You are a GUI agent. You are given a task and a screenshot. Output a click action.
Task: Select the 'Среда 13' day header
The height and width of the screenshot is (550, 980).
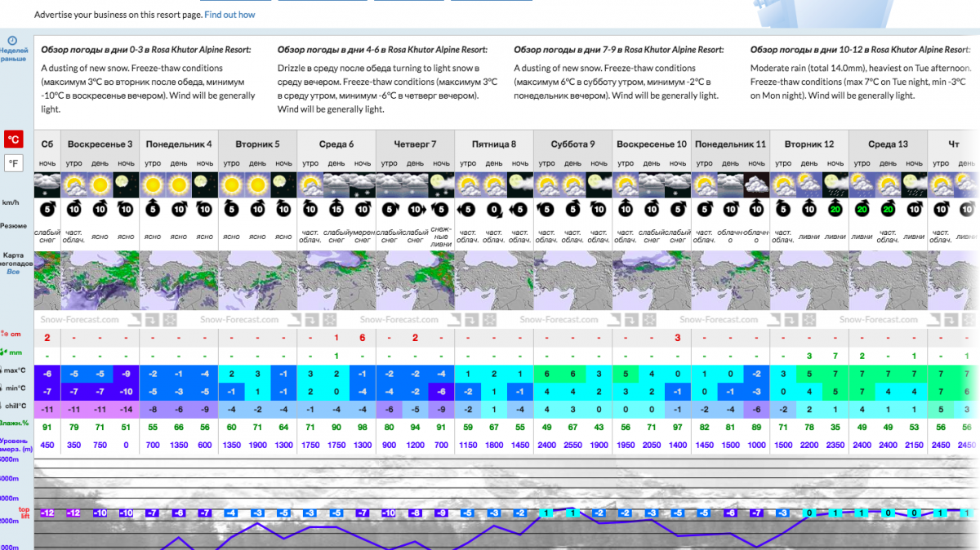[888, 144]
